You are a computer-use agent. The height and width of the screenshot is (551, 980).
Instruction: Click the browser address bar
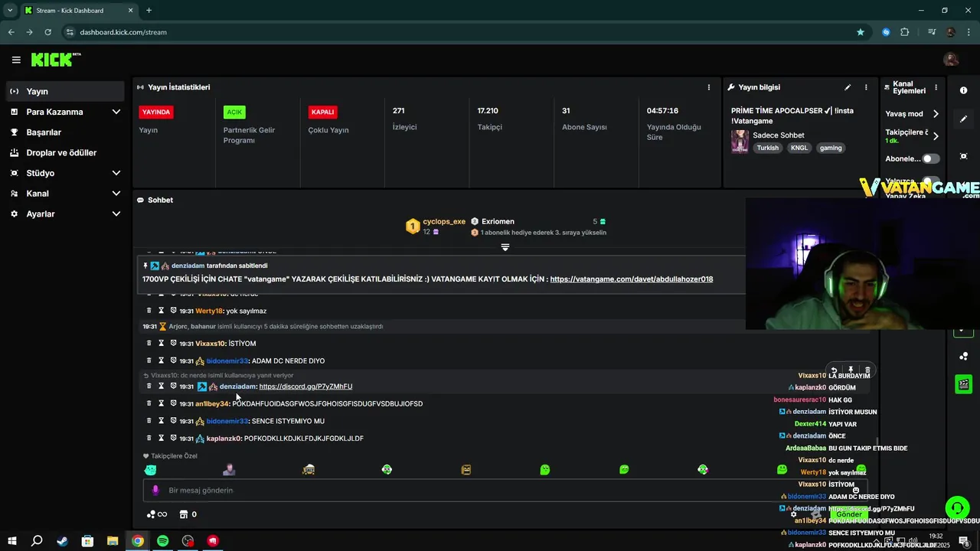click(459, 32)
